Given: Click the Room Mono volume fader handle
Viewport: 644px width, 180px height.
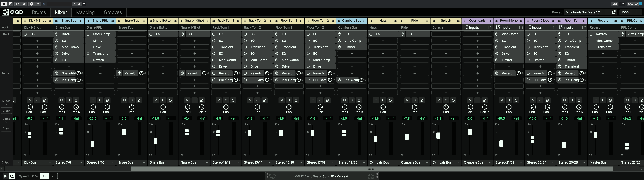Looking at the screenshot, I should tap(501, 143).
